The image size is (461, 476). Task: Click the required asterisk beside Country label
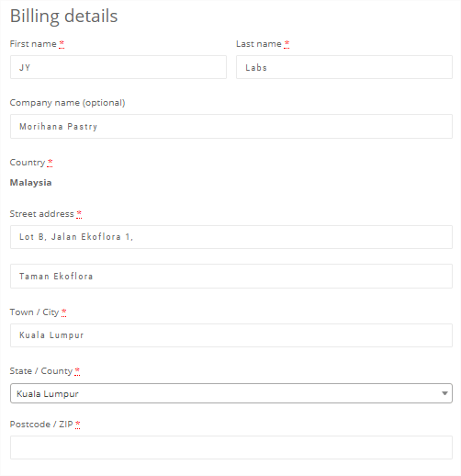coord(50,163)
